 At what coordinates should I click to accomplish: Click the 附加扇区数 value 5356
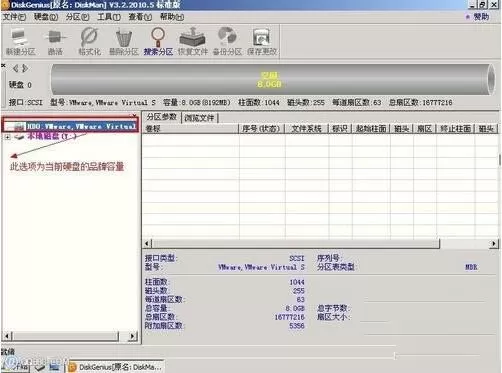297,326
